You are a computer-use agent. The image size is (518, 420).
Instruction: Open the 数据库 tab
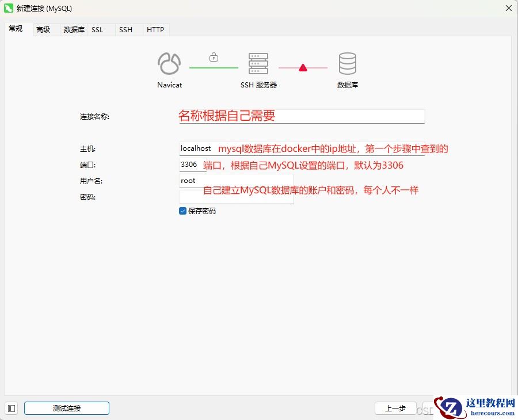click(74, 30)
